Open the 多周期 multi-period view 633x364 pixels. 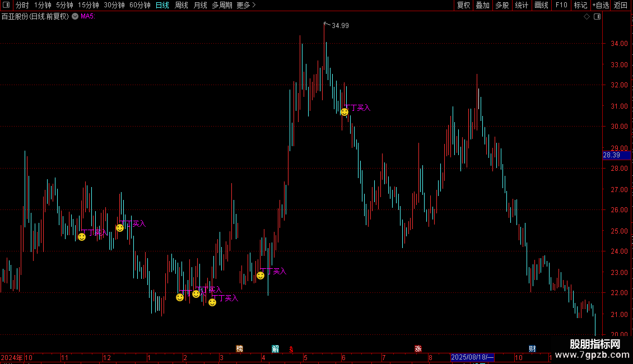222,5
